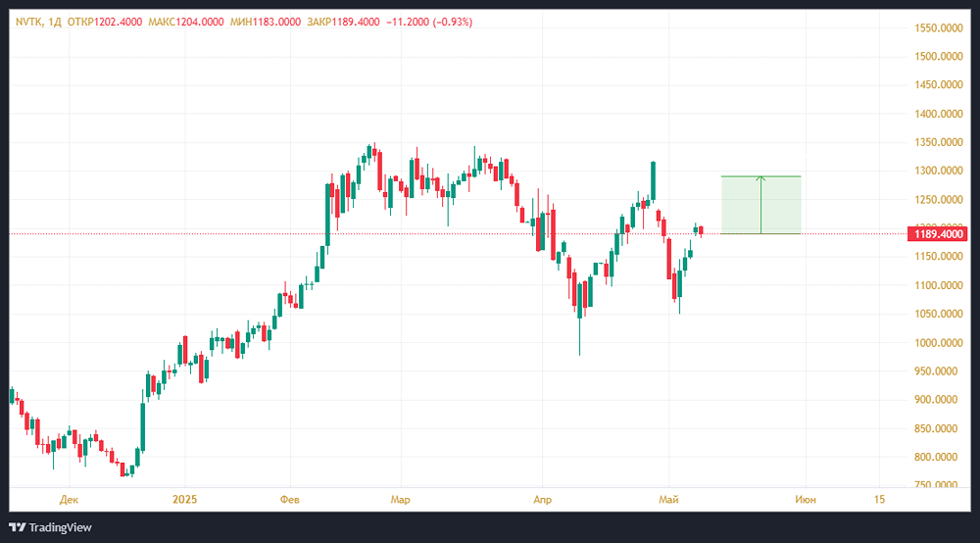Image resolution: width=980 pixels, height=543 pixels.
Task: Click the 1000.0000 level on price scale
Action: [940, 343]
